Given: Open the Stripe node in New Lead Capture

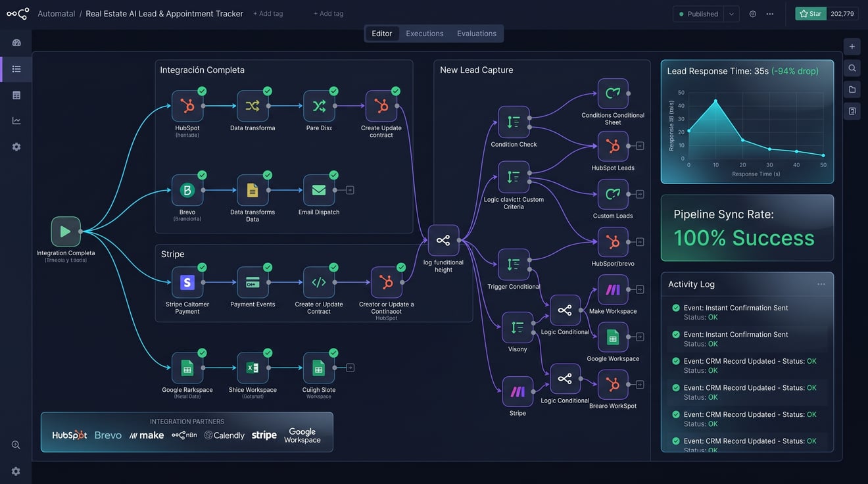Looking at the screenshot, I should coord(518,391).
